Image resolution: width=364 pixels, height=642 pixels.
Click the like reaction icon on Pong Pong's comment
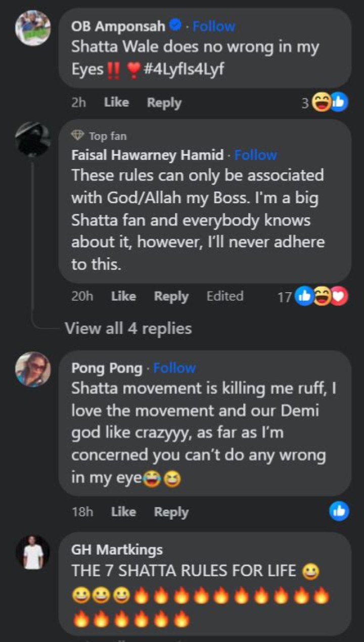(339, 511)
